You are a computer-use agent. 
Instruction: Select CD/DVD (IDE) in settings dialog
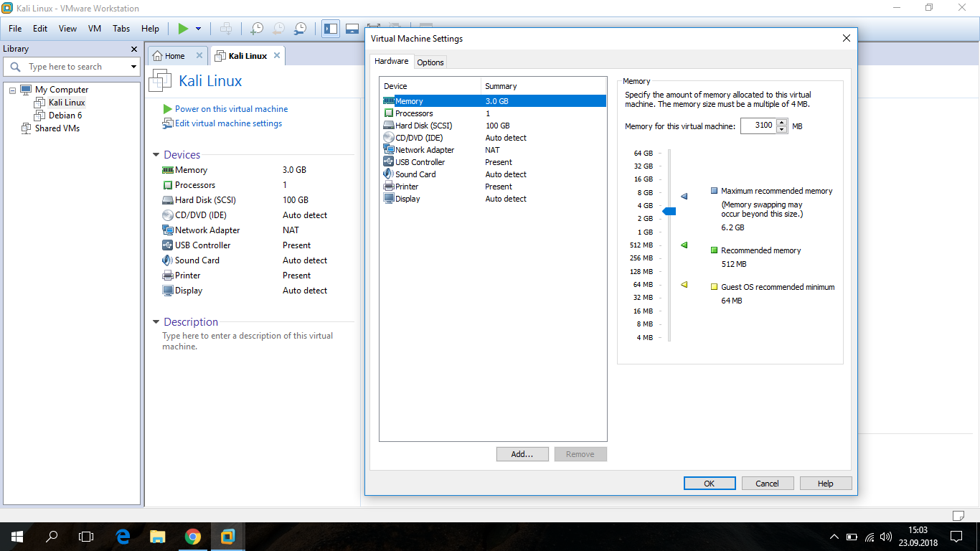pos(493,138)
